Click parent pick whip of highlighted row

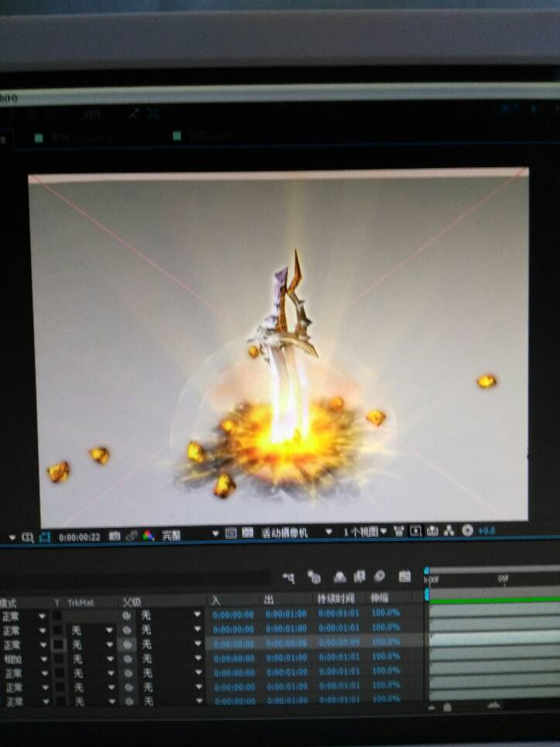(x=127, y=645)
